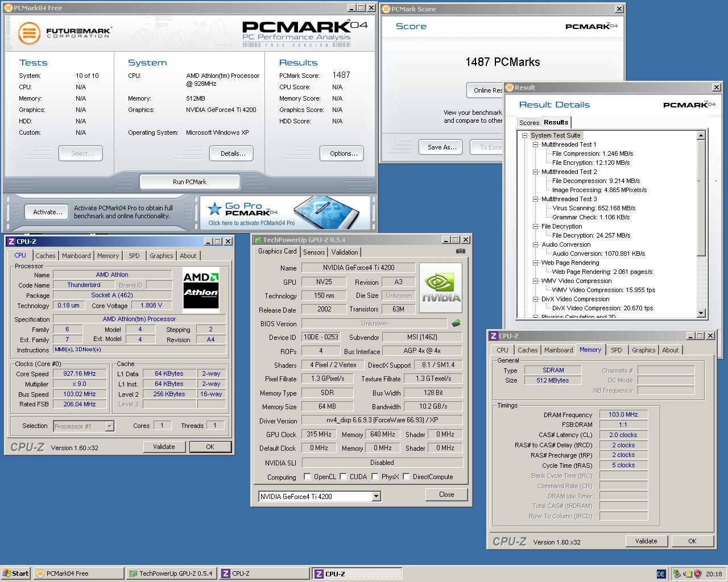Click the Result window title icon
The width and height of the screenshot is (728, 582).
(509, 88)
